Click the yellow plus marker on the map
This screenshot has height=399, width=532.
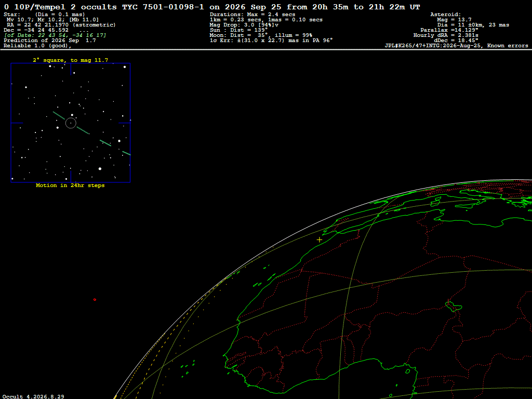(320, 240)
